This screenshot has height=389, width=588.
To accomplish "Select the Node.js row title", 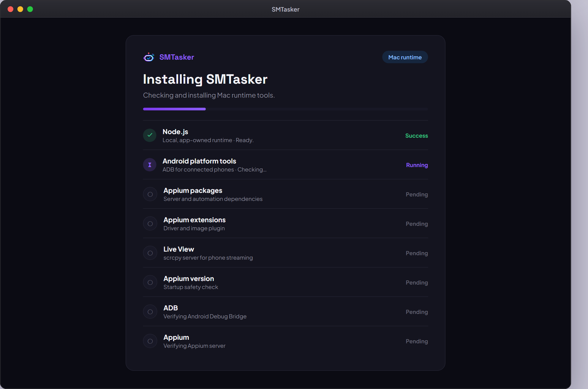I will [175, 131].
